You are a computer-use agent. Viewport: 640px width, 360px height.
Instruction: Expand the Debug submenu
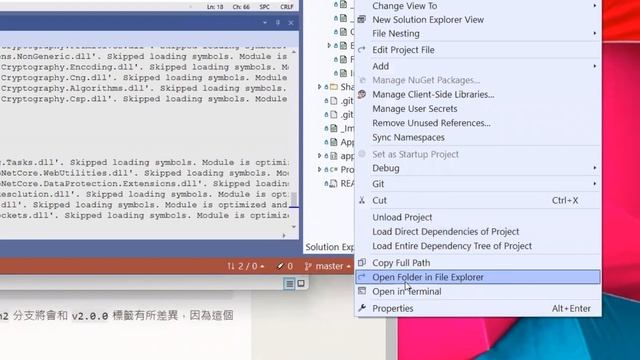[x=478, y=168]
